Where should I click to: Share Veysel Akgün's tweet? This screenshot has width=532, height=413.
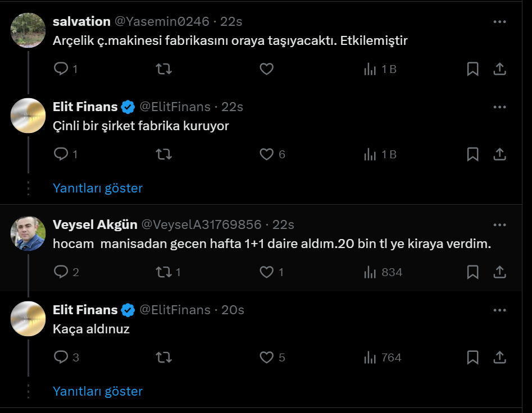tap(499, 272)
